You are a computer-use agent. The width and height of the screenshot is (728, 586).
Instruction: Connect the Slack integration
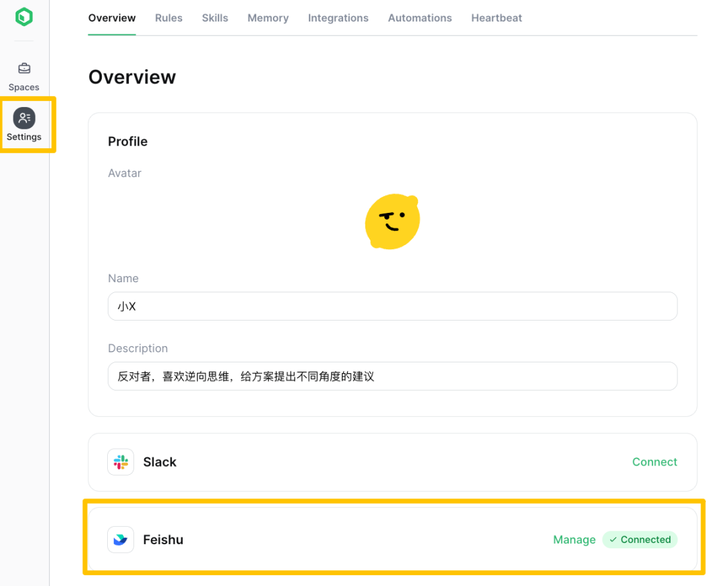[x=654, y=462]
